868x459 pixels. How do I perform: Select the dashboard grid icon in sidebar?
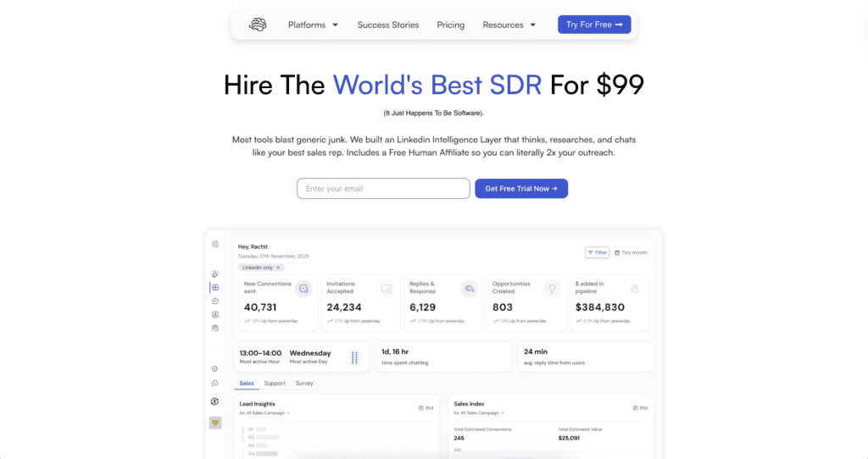click(x=215, y=288)
